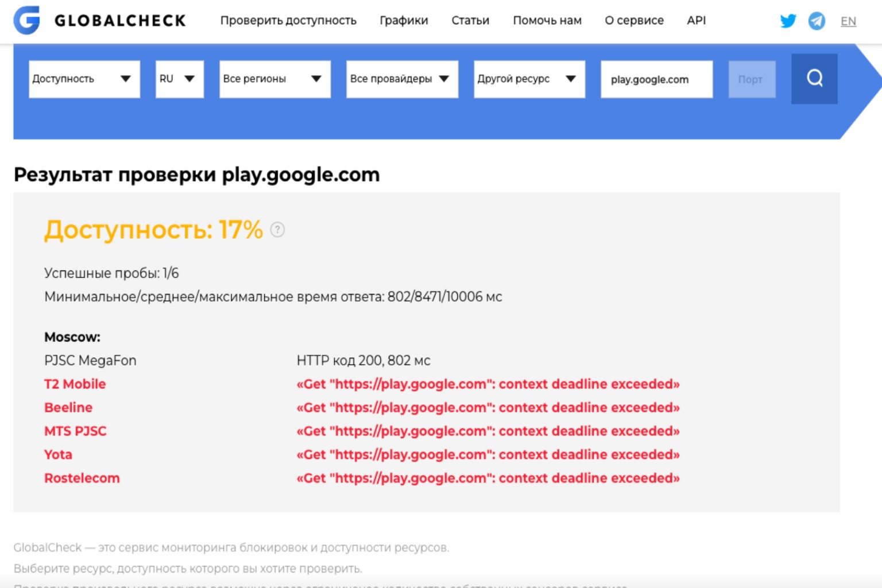This screenshot has height=588, width=882.
Task: Open the Twitter profile icon
Action: (788, 21)
